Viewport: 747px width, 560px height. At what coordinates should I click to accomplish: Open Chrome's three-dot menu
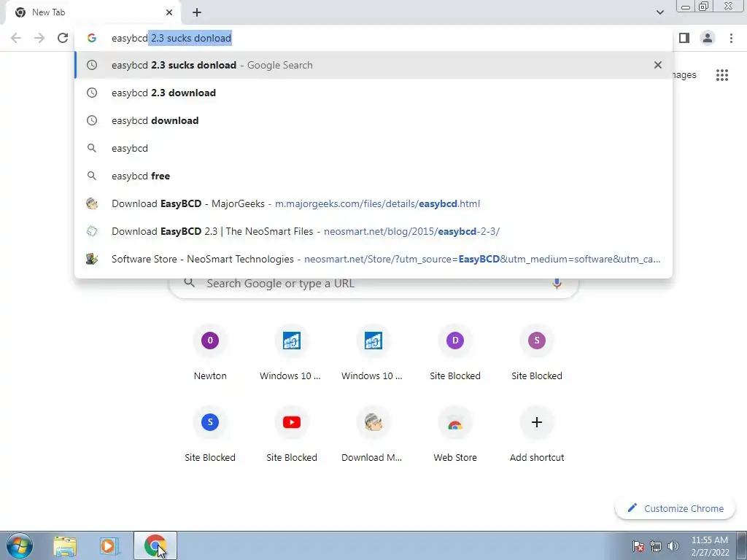pyautogui.click(x=731, y=38)
